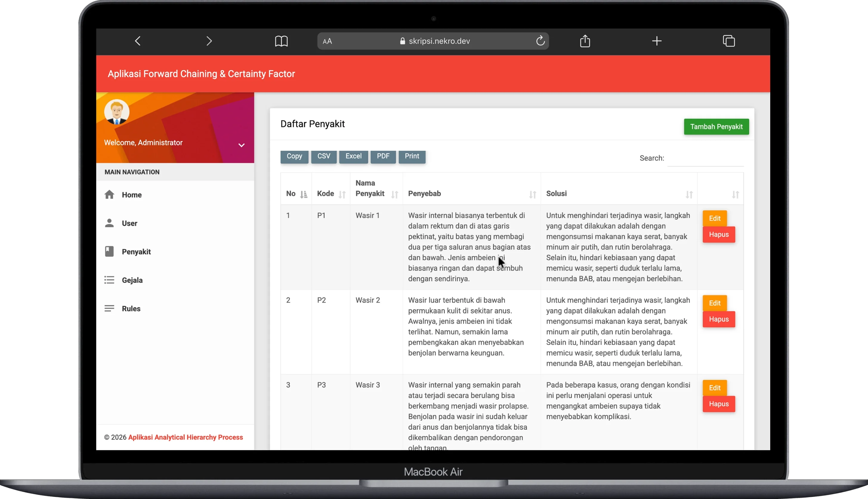Click Hapus button for Wasir 1 row

pyautogui.click(x=719, y=234)
